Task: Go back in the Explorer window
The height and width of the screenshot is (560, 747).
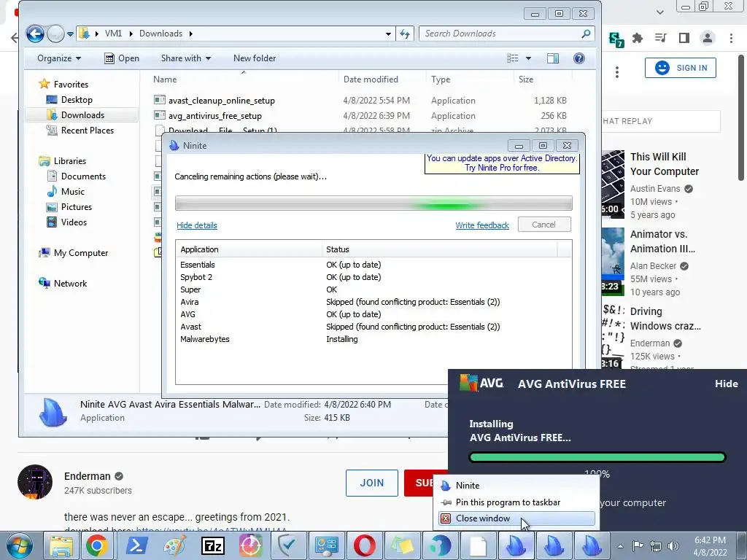Action: pos(35,34)
